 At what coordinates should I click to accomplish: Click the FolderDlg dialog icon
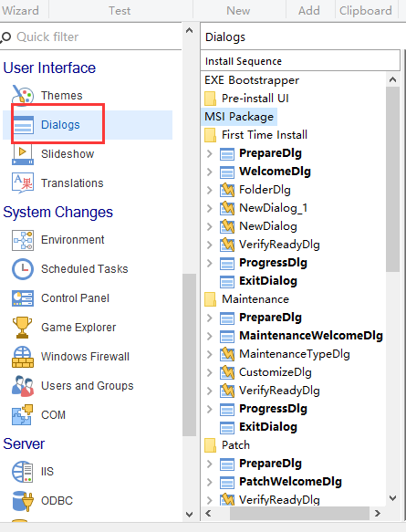[227, 190]
